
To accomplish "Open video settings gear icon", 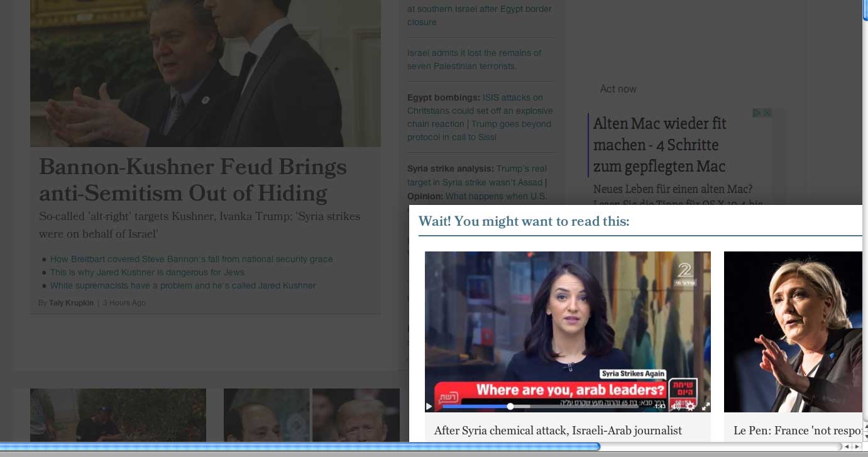I will click(x=690, y=406).
